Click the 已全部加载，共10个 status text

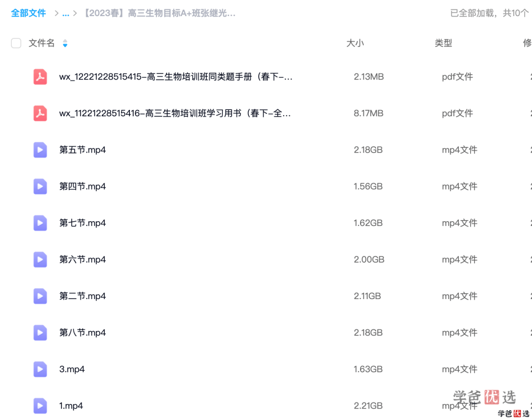tap(489, 13)
